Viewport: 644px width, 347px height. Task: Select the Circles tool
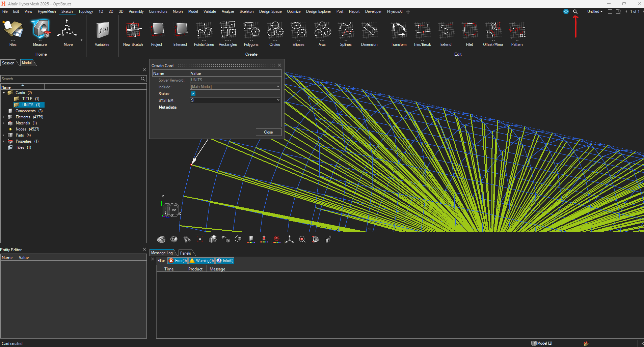(275, 33)
